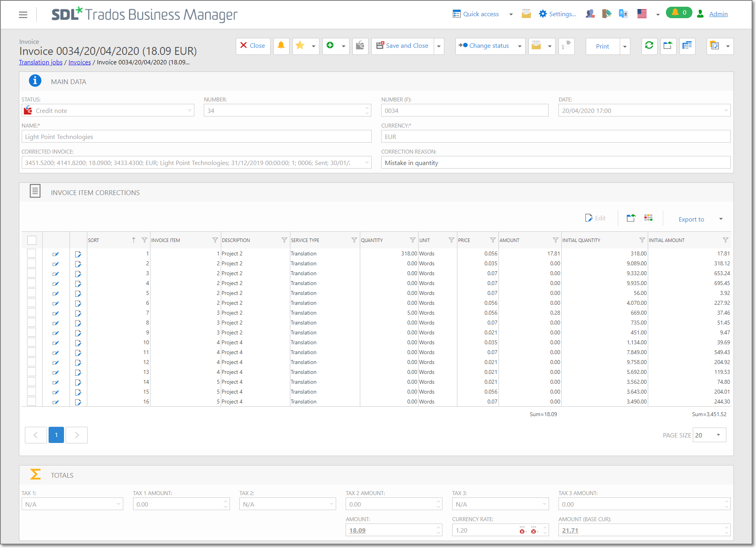Click the Close button
Image resolution: width=756 pixels, height=548 pixels.
click(x=253, y=46)
